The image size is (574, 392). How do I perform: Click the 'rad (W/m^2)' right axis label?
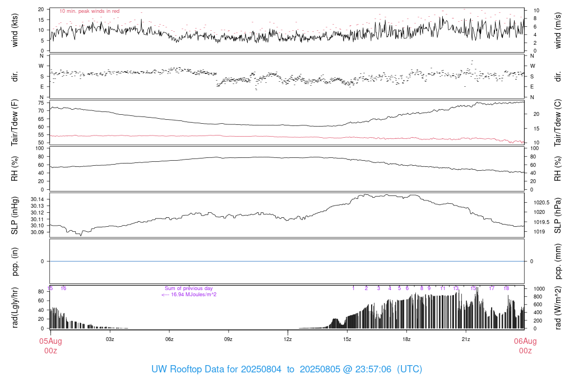click(559, 308)
